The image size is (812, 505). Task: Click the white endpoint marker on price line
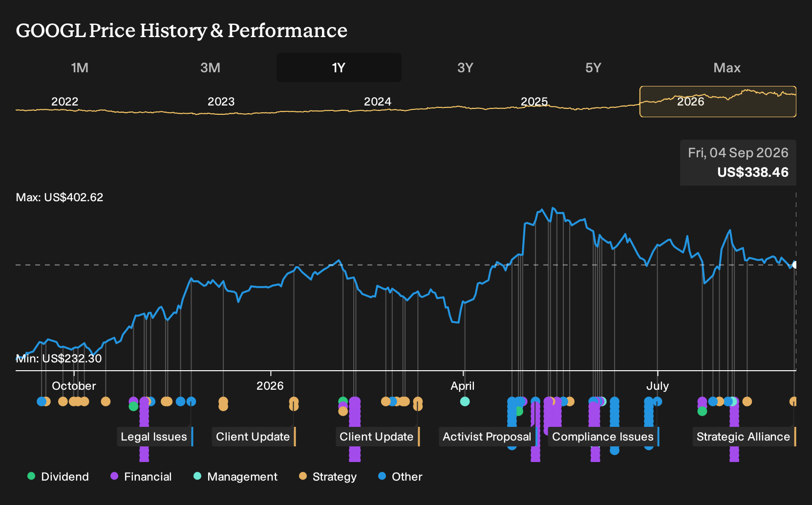coord(795,265)
